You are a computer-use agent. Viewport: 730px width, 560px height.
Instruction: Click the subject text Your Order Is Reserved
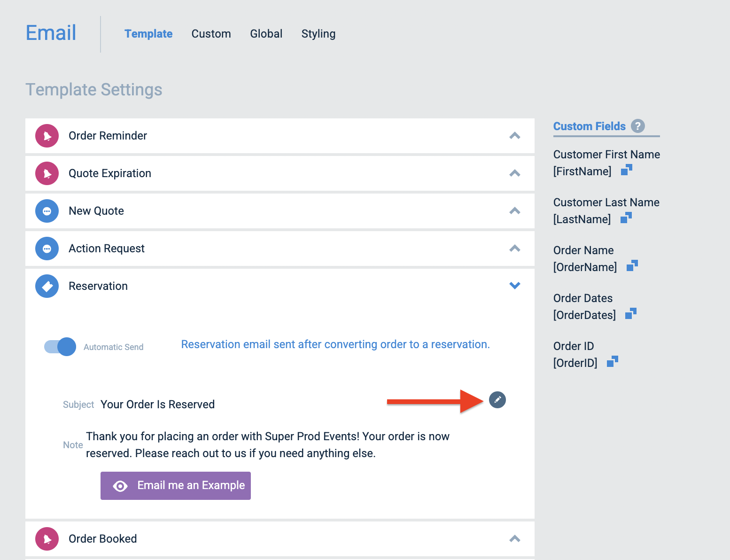click(x=157, y=404)
